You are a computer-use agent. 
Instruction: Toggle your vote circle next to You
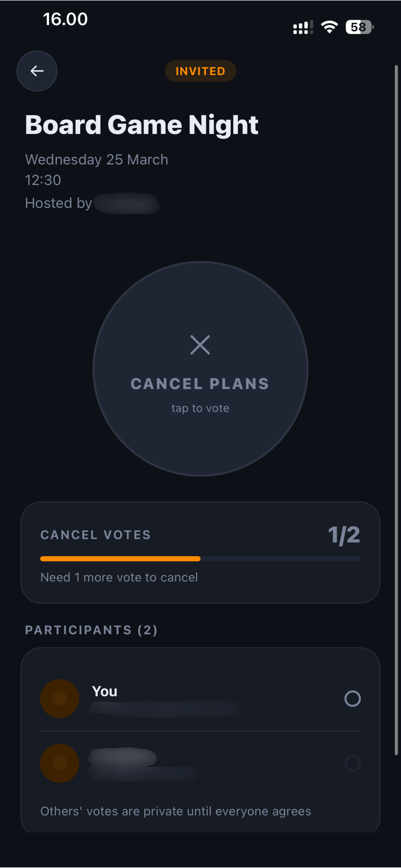pos(353,698)
